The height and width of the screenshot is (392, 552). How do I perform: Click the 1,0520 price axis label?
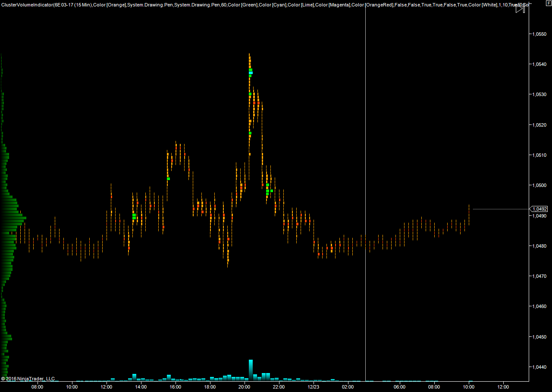(539, 125)
